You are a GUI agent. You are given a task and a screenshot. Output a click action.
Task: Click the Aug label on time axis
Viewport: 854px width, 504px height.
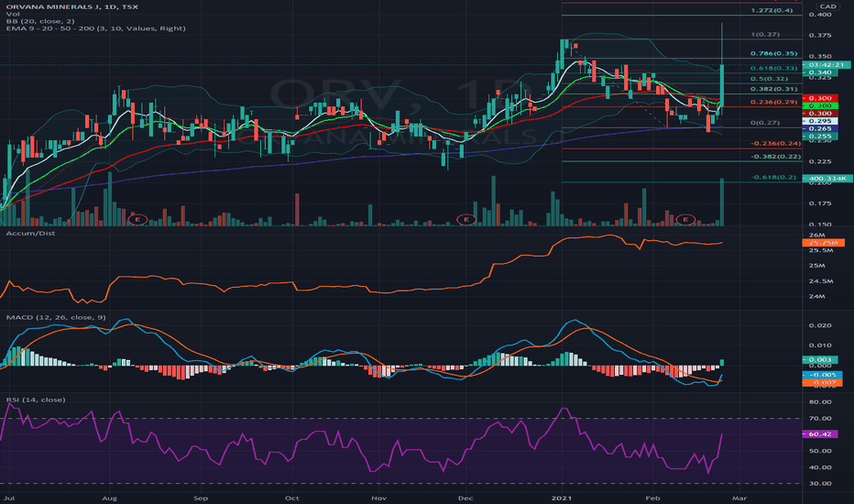pyautogui.click(x=109, y=498)
